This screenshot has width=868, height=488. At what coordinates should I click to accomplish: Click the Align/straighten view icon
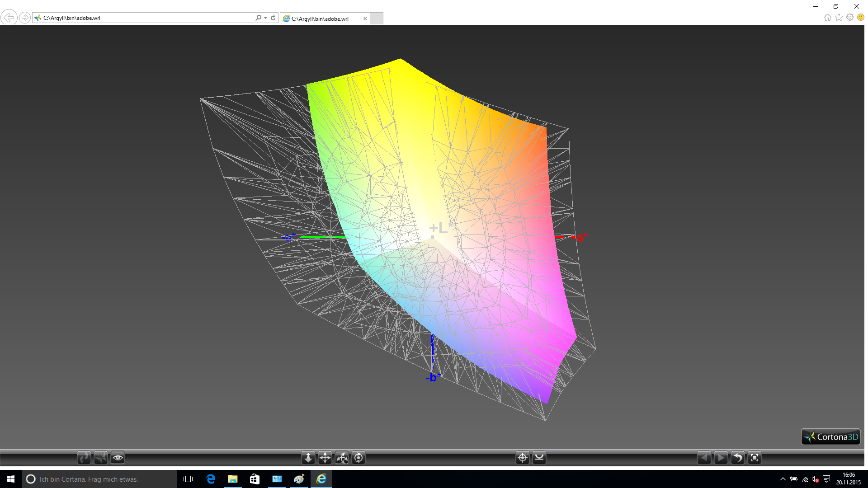point(539,458)
